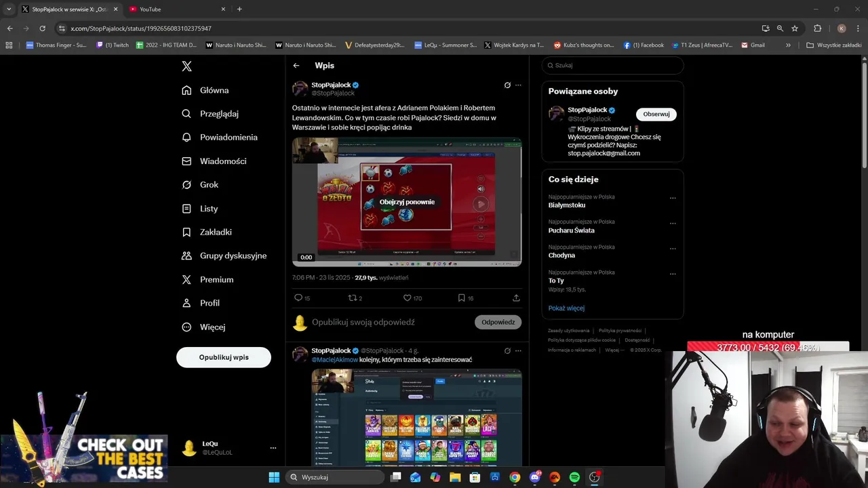The image size is (868, 488).
Task: Like the post with 170 likes
Action: coord(412,298)
